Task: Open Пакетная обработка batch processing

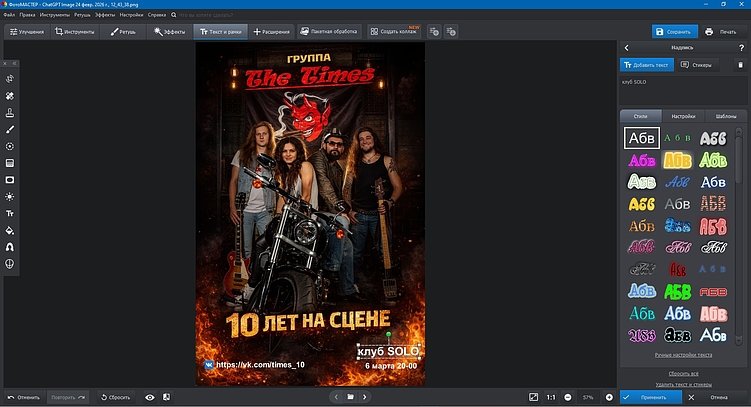Action: pyautogui.click(x=329, y=32)
